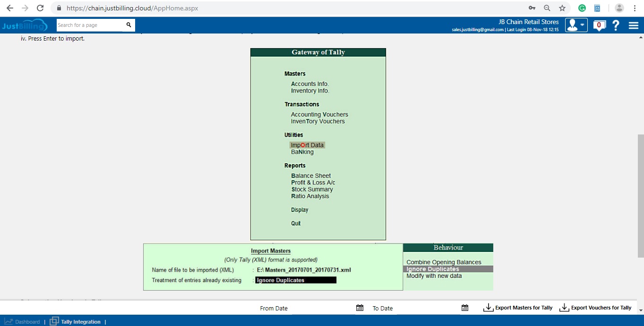Bookmark this page with the star icon

point(562,8)
